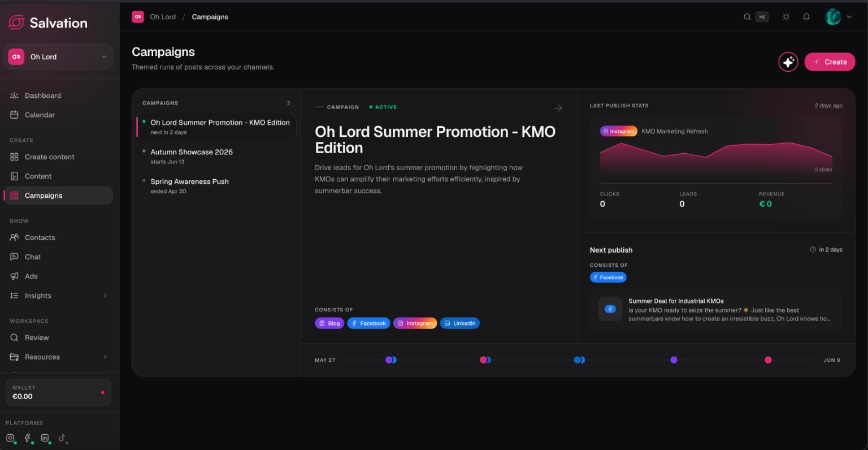This screenshot has height=450, width=868.
Task: Open Create content in the sidebar
Action: pos(59,157)
